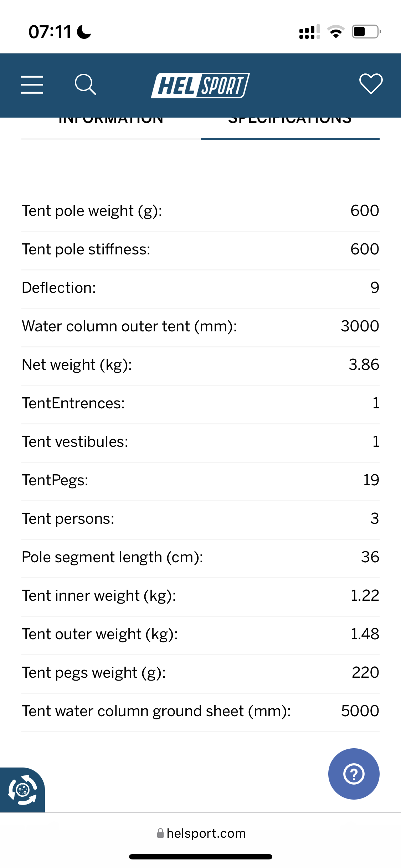Tap the battery status icon

(366, 32)
